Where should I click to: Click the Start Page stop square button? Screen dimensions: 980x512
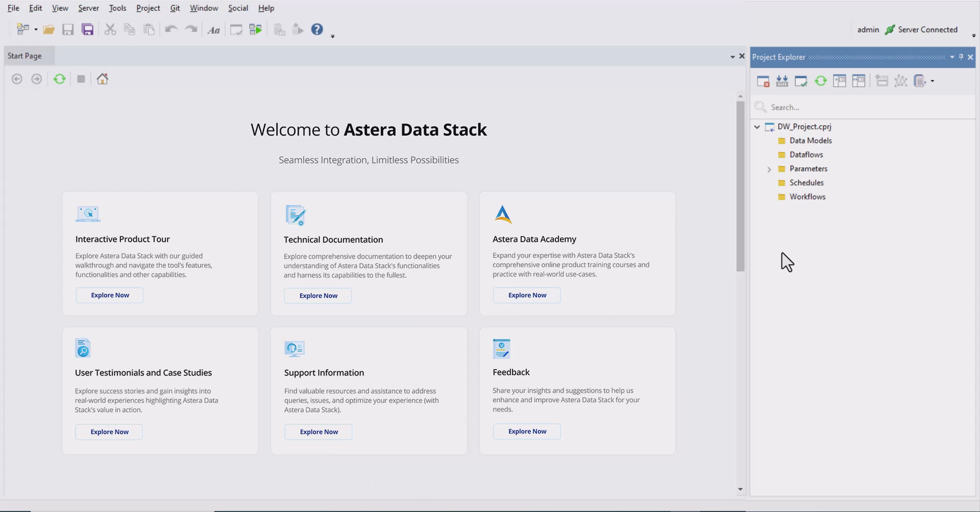pos(81,79)
